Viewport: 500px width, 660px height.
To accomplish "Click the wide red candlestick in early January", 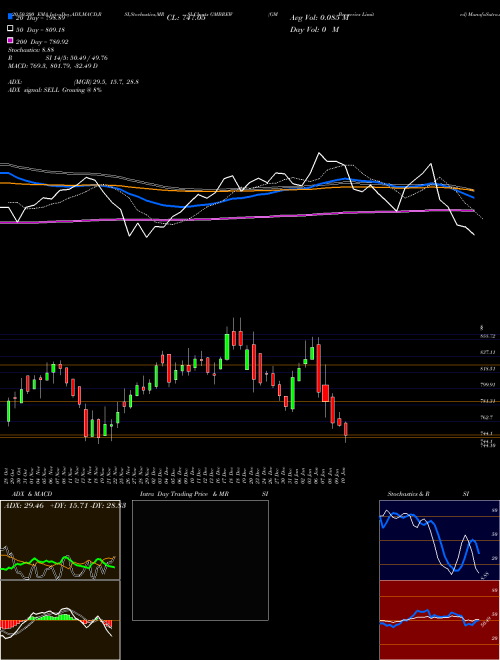I will [325, 393].
